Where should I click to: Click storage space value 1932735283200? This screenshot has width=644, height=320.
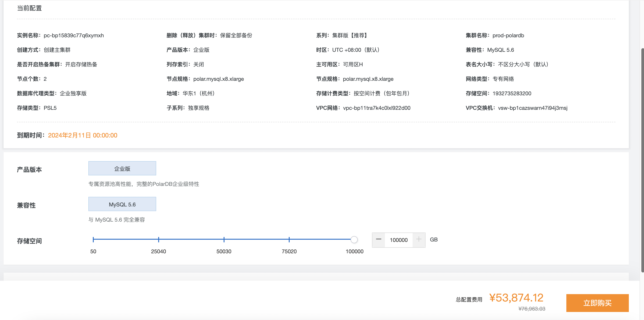[512, 94]
